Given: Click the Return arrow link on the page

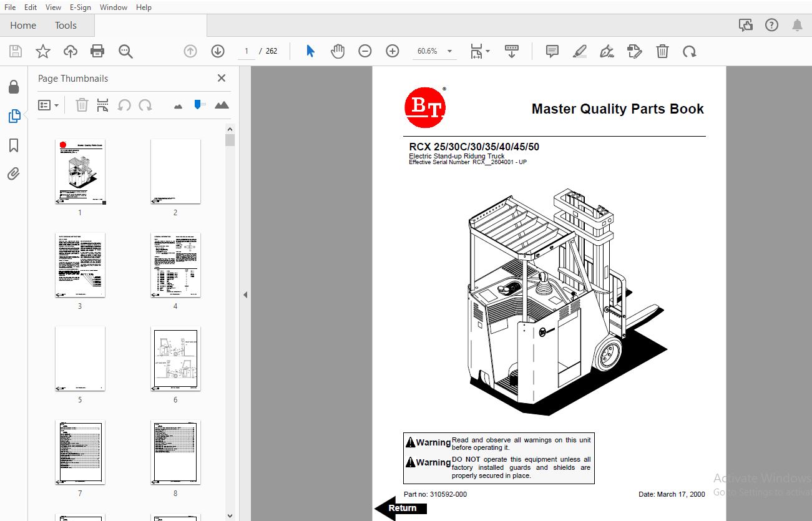Looking at the screenshot, I should 401,508.
